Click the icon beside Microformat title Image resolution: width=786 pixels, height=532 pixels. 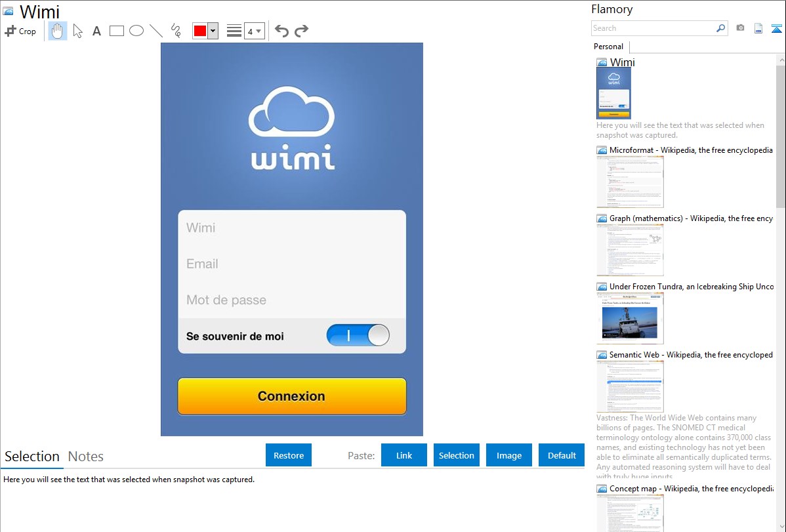pos(602,150)
